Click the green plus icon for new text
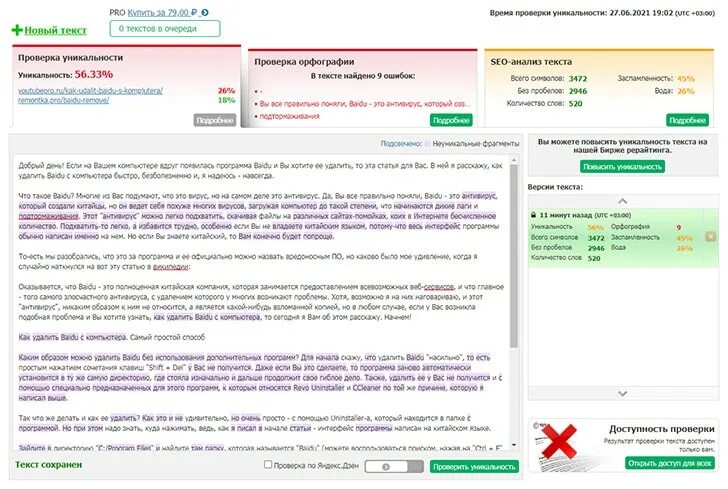Image resolution: width=728 pixels, height=489 pixels. (17, 31)
